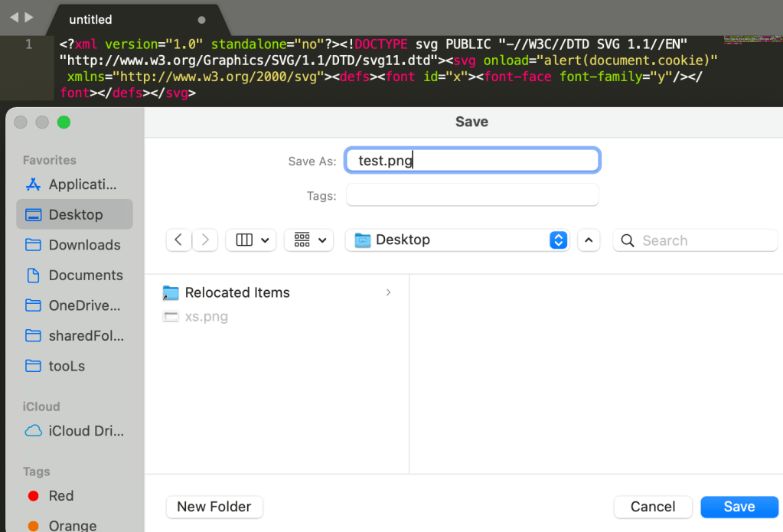The width and height of the screenshot is (783, 532).
Task: Open Downloads from the sidebar
Action: 74,245
